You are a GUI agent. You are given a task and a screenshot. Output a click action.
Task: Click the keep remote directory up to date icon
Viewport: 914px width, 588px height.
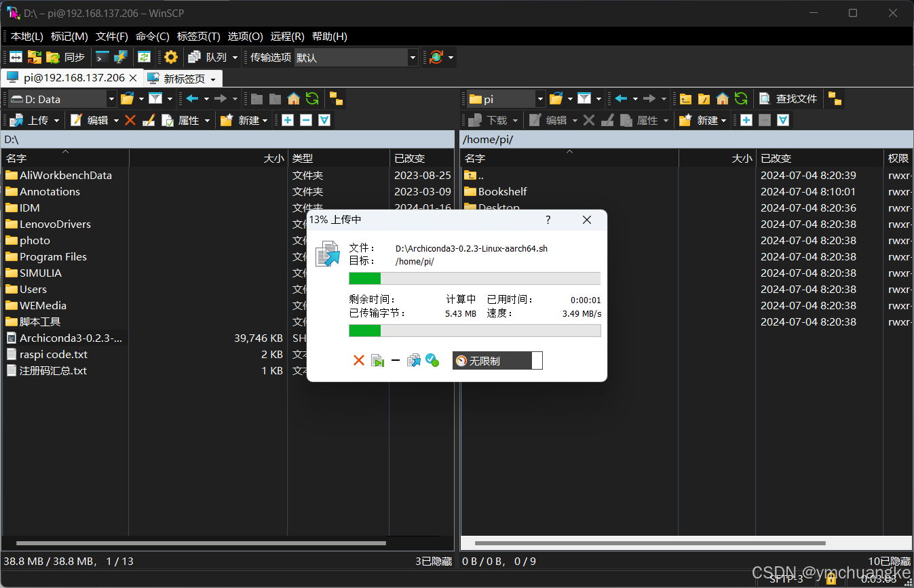click(x=144, y=58)
